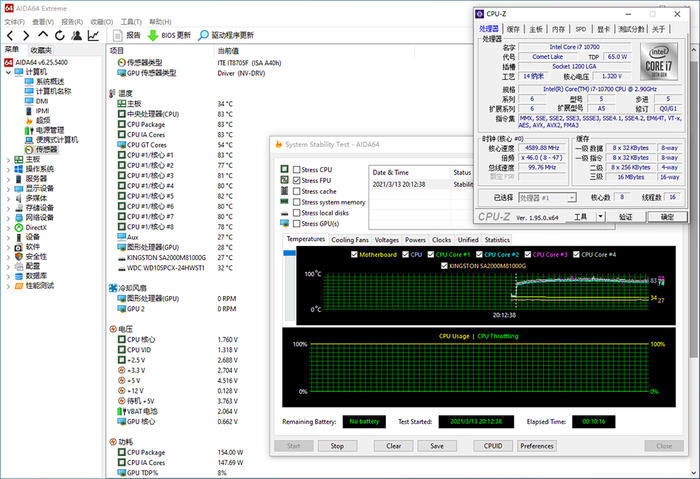
Task: Switch to the Clocks tab
Action: 442,240
